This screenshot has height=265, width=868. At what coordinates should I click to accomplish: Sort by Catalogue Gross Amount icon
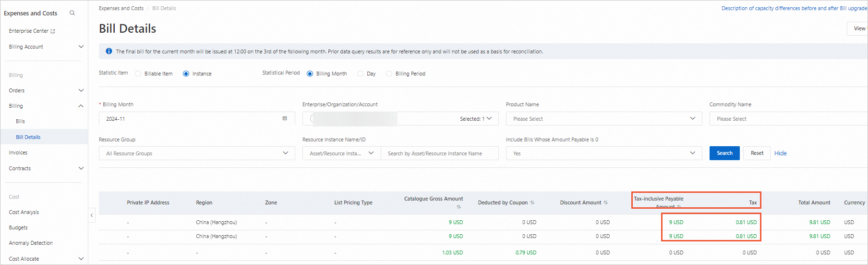coord(459,207)
